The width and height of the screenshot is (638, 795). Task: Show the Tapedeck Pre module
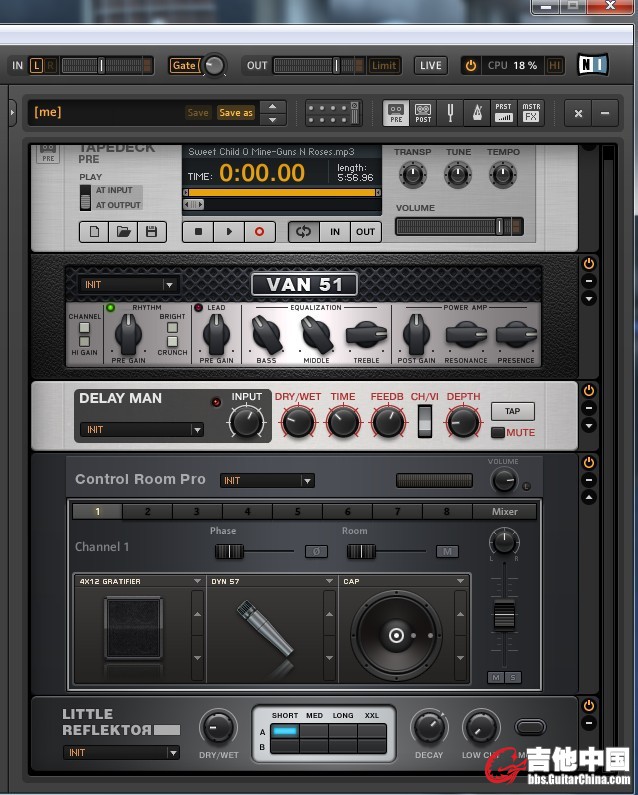pos(396,112)
